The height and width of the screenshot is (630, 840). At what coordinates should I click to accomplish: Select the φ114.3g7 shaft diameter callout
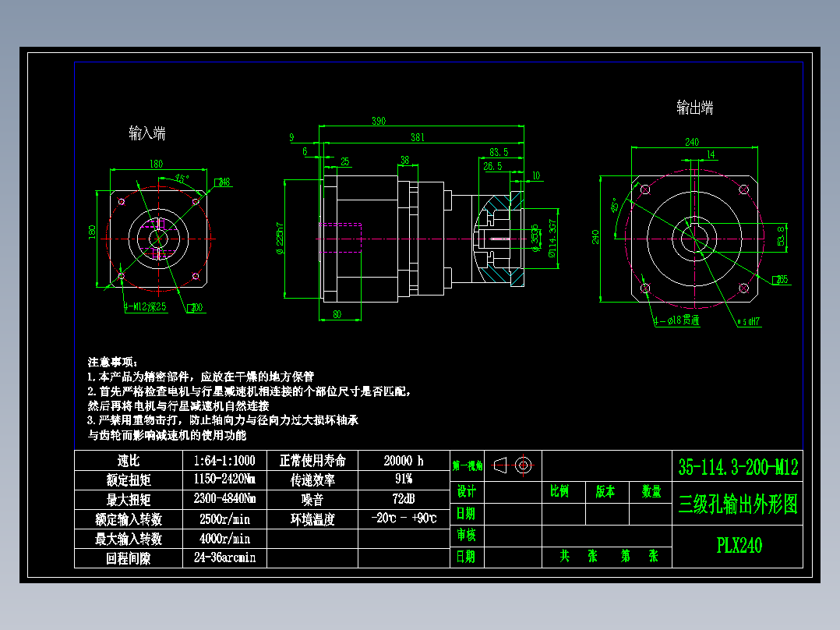[551, 238]
